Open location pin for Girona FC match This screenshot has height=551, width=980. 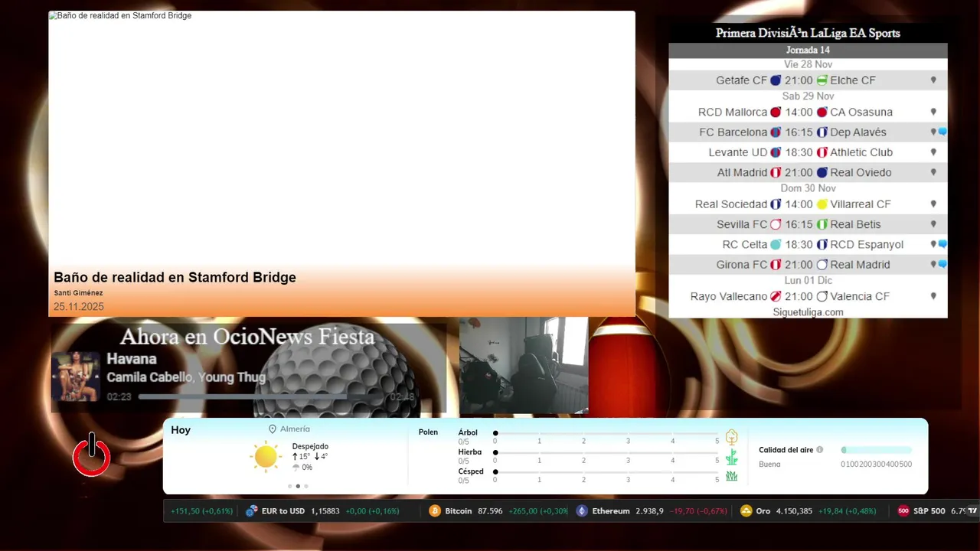tap(933, 264)
